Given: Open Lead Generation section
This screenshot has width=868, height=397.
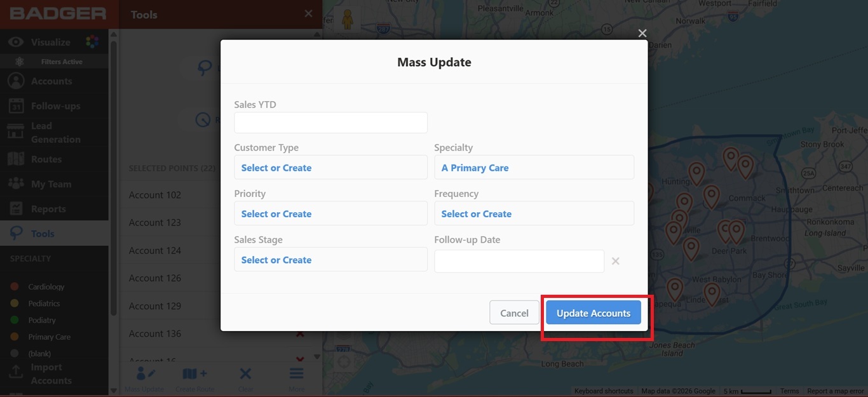Looking at the screenshot, I should click(x=54, y=133).
